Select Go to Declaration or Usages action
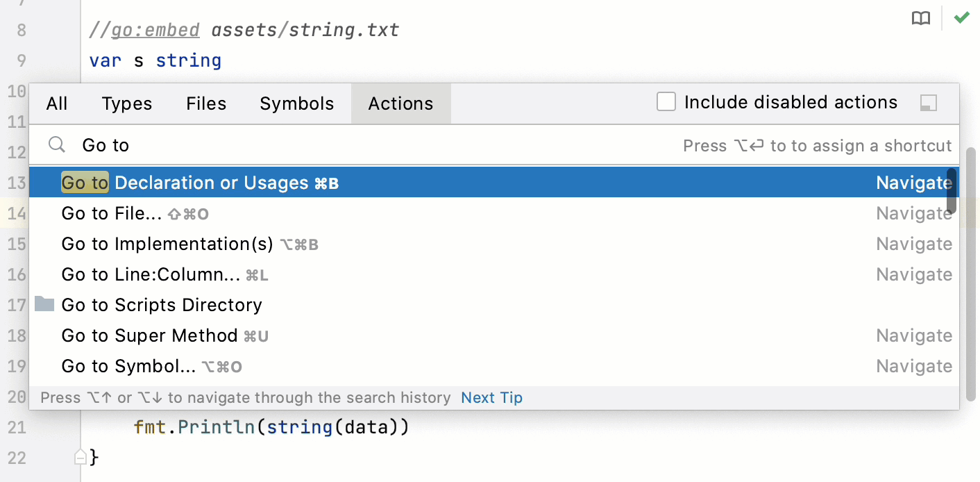Image resolution: width=980 pixels, height=482 pixels. (208, 182)
